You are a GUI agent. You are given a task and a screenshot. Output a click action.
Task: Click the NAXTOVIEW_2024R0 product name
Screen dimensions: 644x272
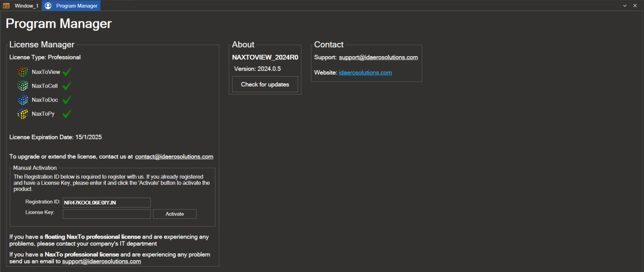pos(265,57)
